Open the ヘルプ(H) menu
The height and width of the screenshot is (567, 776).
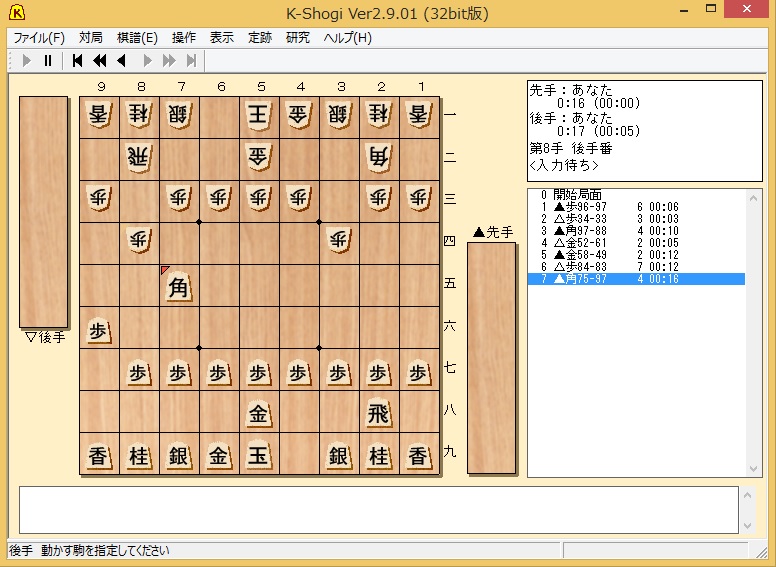tap(347, 38)
